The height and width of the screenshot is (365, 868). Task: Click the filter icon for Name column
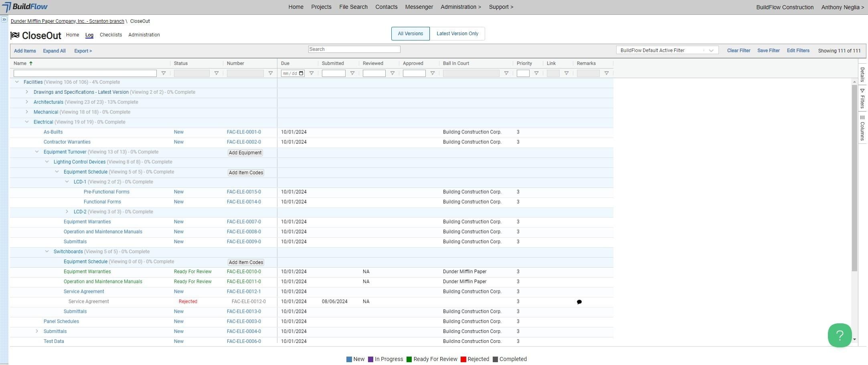(163, 73)
